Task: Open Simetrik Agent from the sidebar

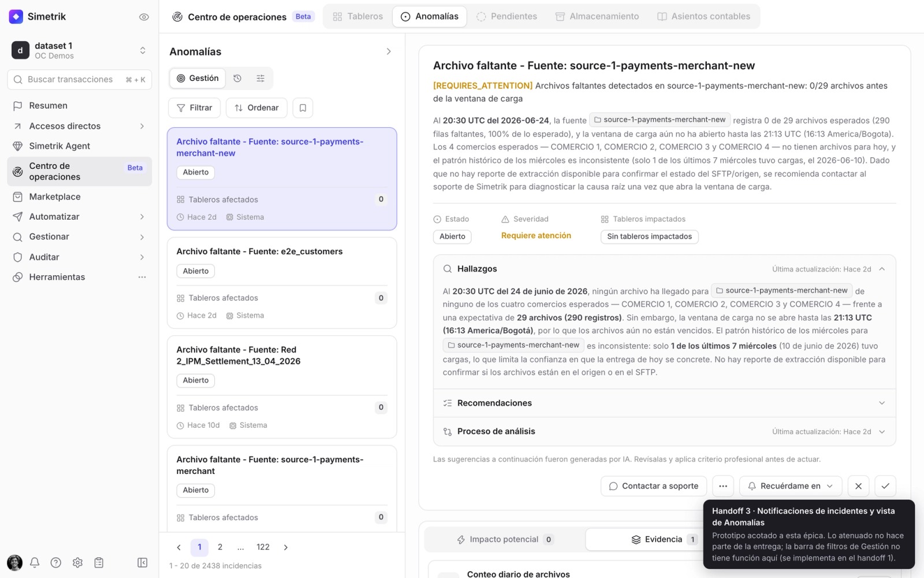Action: pos(80,146)
